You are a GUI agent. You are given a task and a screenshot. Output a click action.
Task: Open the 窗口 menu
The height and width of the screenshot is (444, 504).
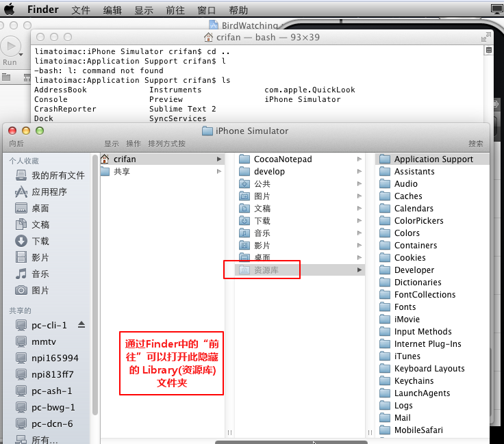click(x=206, y=10)
